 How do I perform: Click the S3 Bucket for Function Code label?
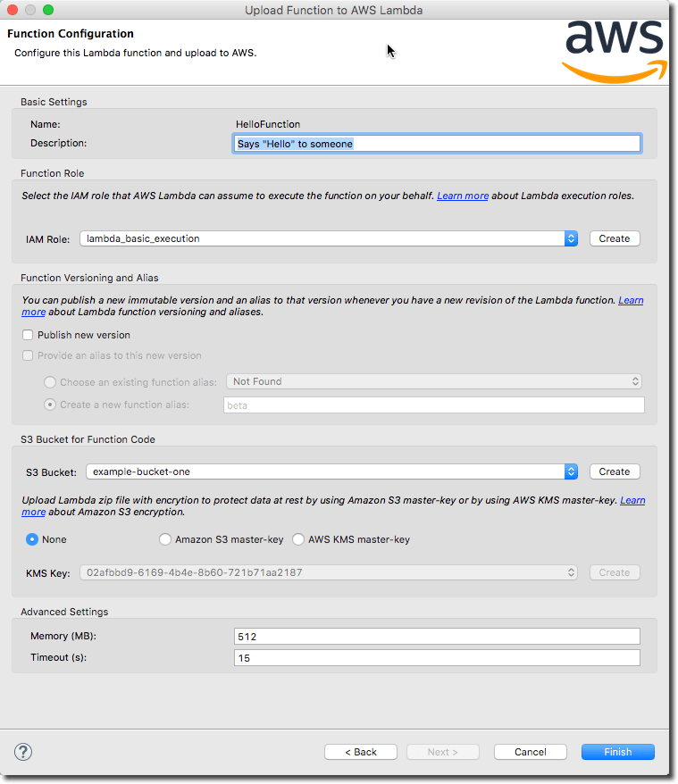coord(88,439)
